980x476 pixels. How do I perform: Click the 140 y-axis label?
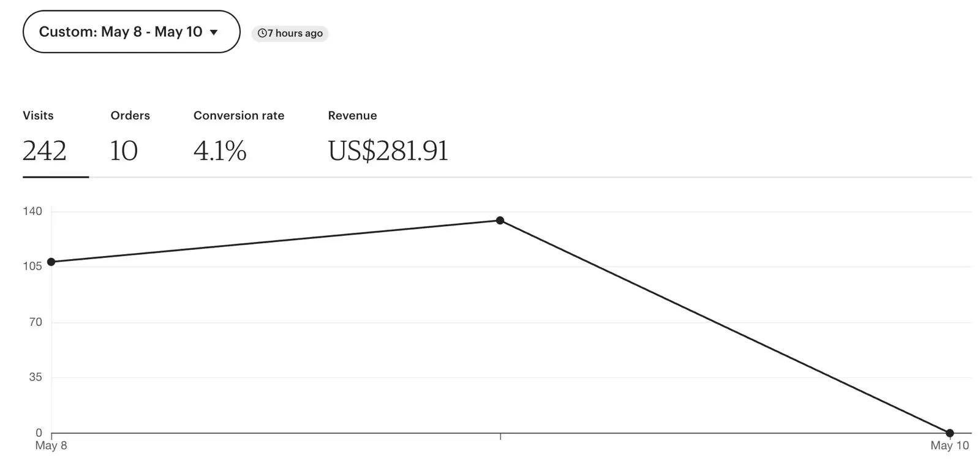(x=32, y=211)
